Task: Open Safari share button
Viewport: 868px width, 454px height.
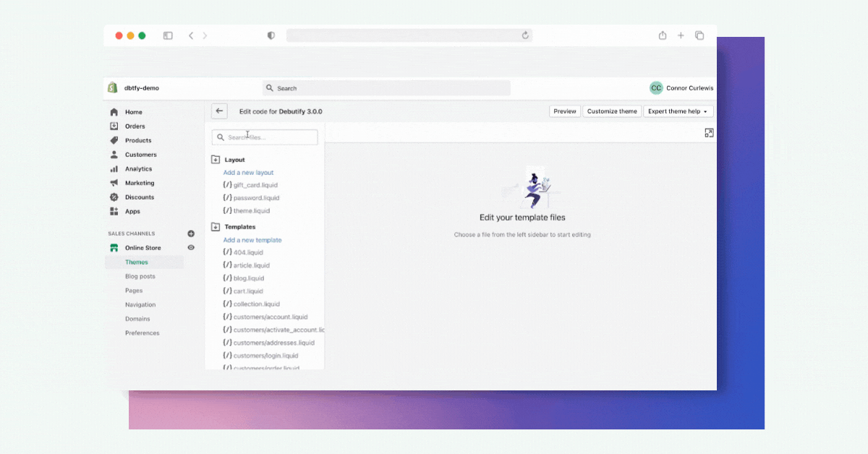Action: 663,35
